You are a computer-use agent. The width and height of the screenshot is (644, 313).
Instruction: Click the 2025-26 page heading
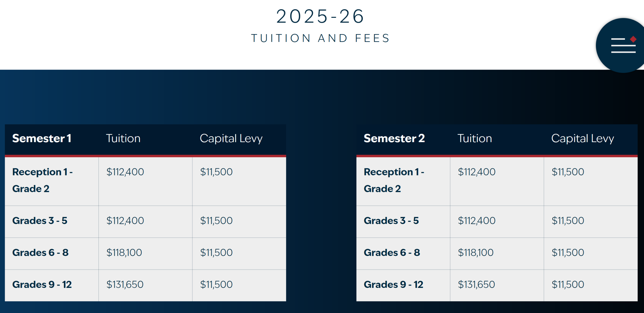pyautogui.click(x=320, y=17)
